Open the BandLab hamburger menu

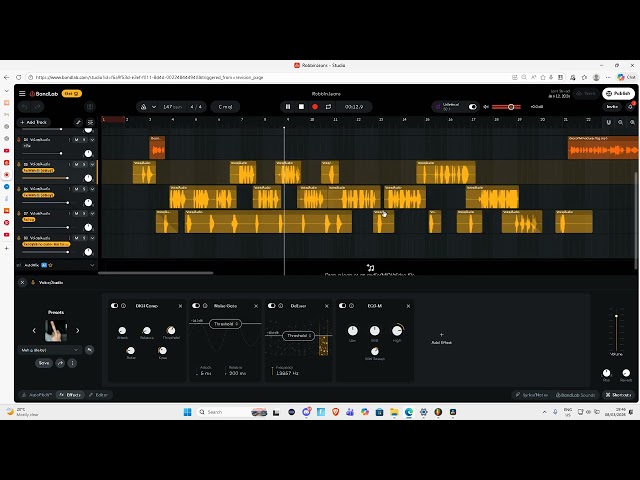click(x=22, y=93)
